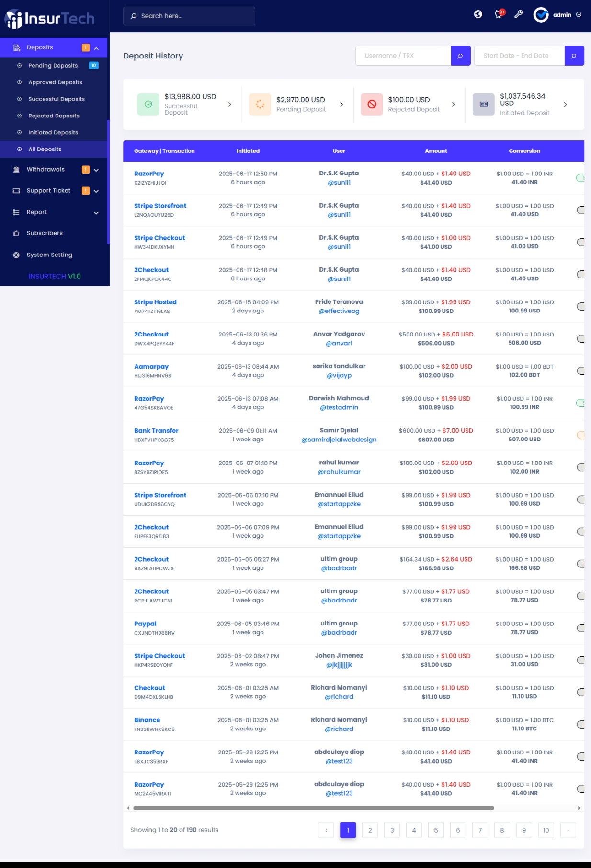This screenshot has height=868, width=591.
Task: Click the blue 10 badge on Pending Deposits
Action: pyautogui.click(x=94, y=65)
